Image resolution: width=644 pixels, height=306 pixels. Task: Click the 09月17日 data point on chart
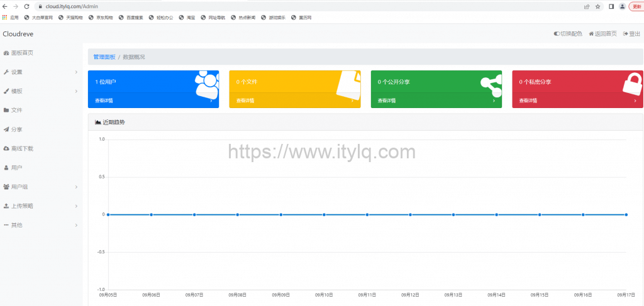coord(626,214)
